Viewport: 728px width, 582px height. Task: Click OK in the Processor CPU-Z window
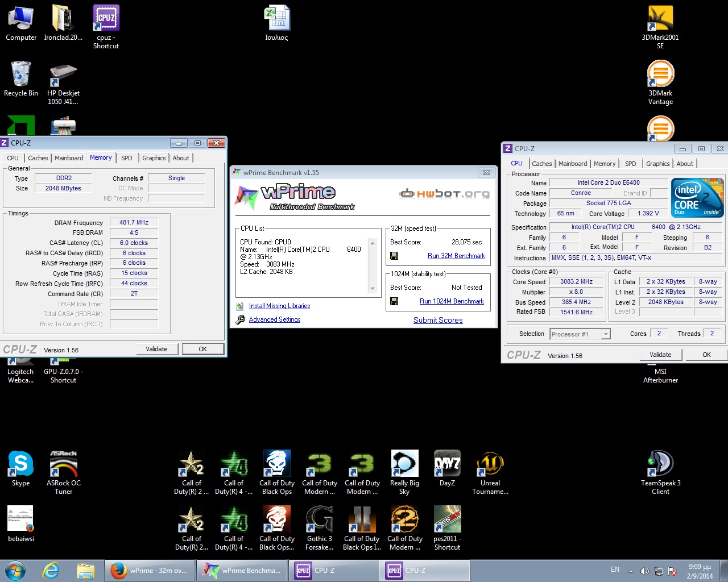[x=706, y=355]
